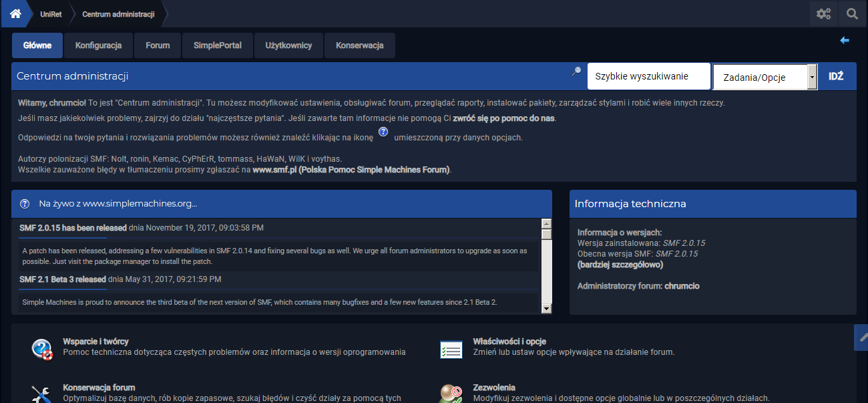Screen dimensions: 868x403
Task: Open the SimplePortal tab
Action: (218, 45)
